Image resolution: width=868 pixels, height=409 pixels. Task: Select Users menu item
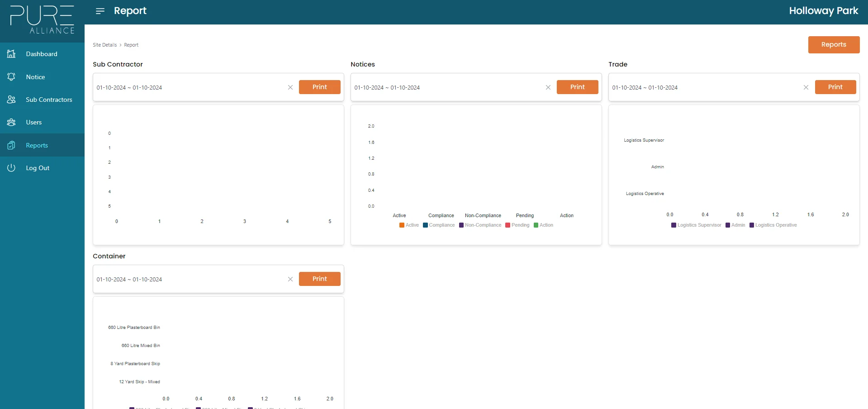42,122
